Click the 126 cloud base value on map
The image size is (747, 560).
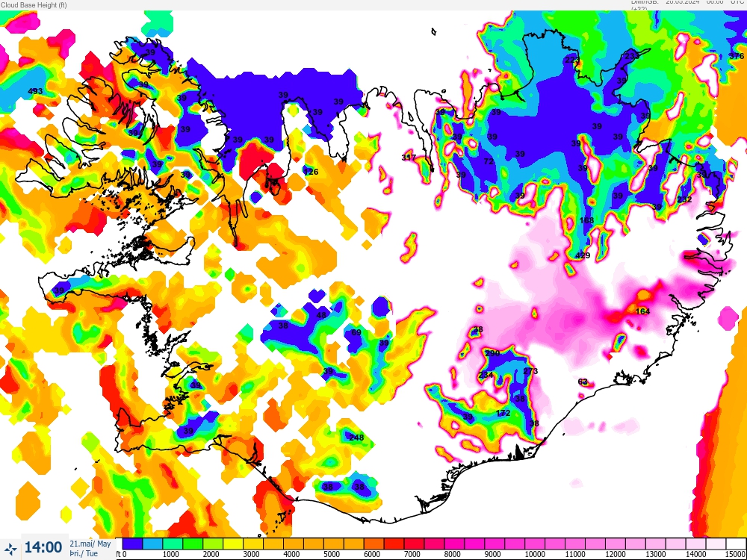(311, 172)
